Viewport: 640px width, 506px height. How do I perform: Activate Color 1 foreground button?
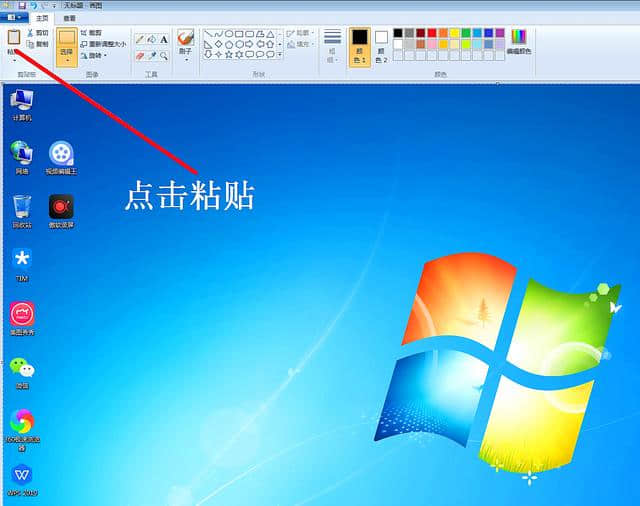pyautogui.click(x=360, y=46)
